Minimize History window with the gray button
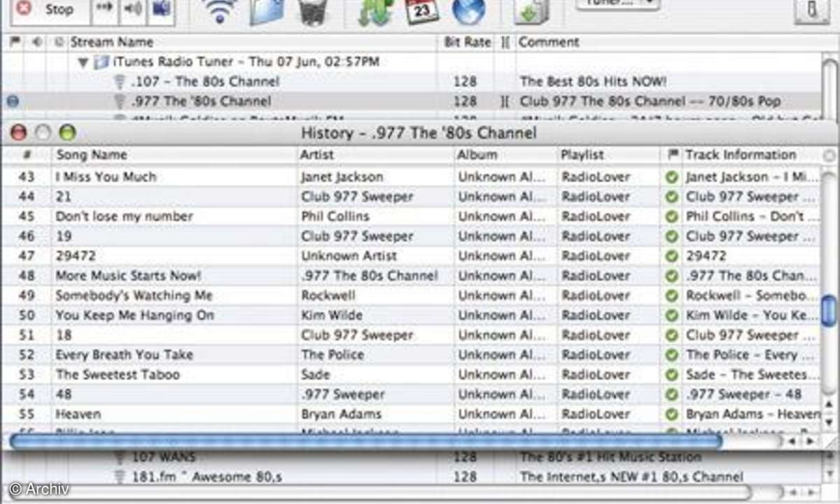The width and height of the screenshot is (840, 504). click(x=43, y=133)
